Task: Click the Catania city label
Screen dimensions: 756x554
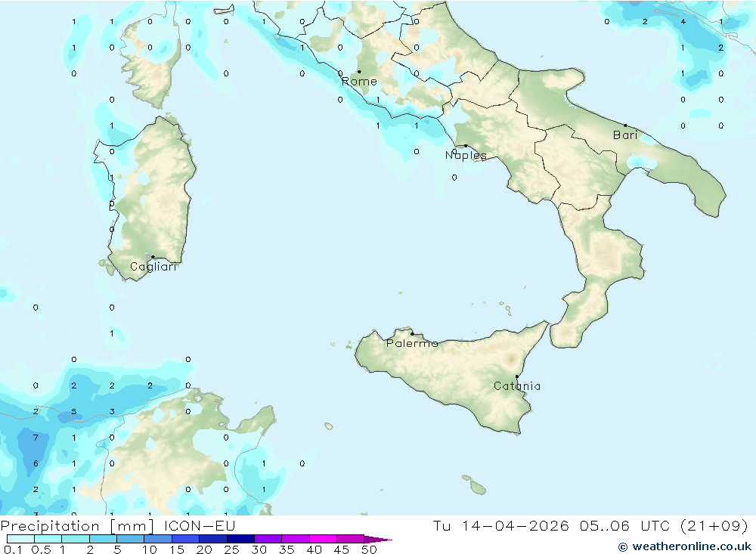Action: click(517, 385)
